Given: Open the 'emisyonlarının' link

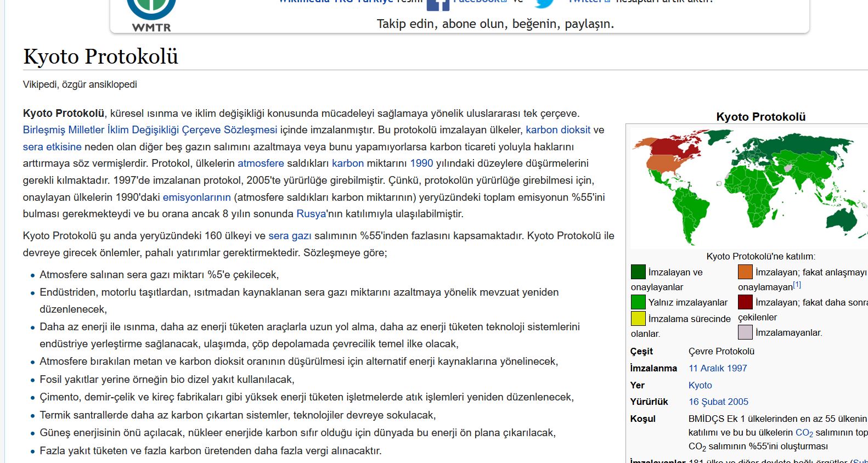Looking at the screenshot, I should pyautogui.click(x=197, y=197).
